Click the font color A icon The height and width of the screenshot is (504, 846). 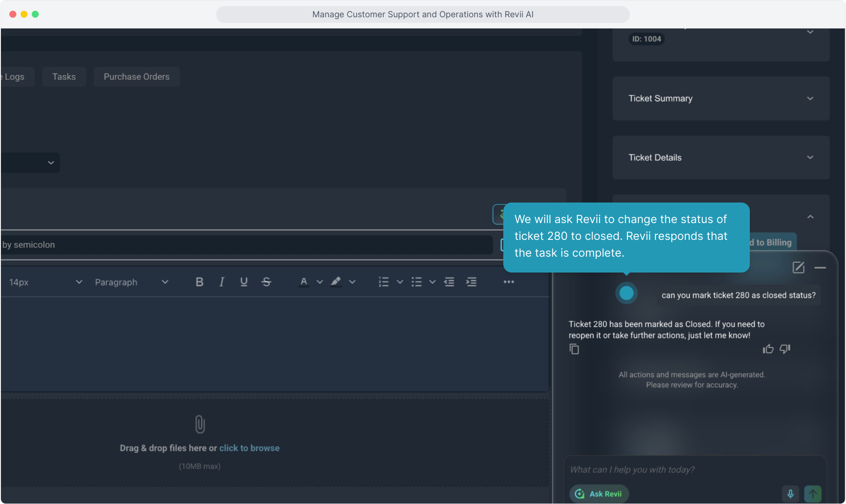[x=304, y=282]
